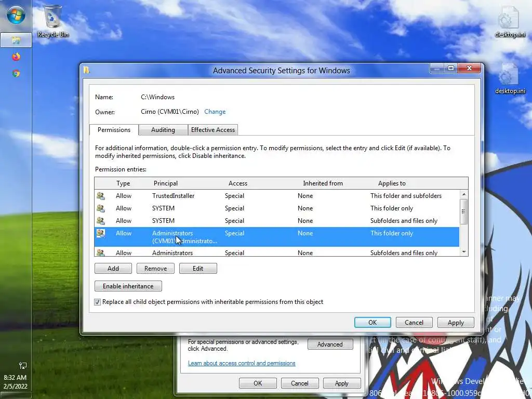
Task: Maximize the Advanced Security Settings dialog
Action: coord(451,68)
